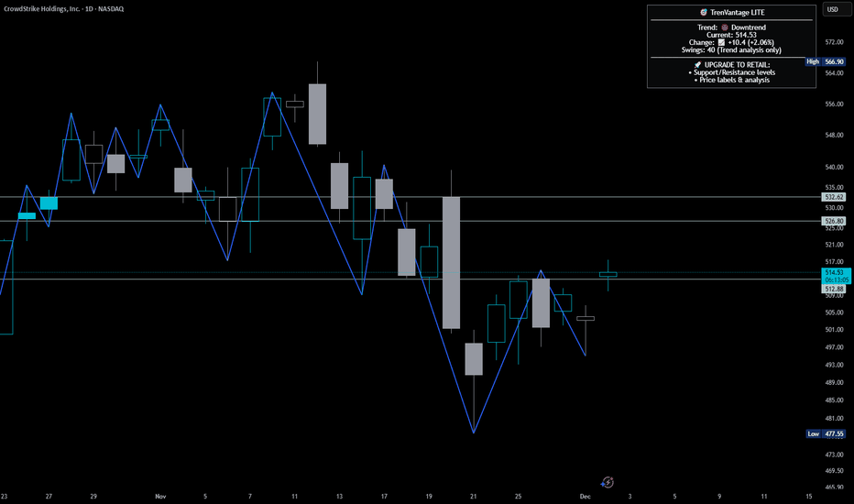Select the 532.62 horizontal line price tag
854x504 pixels.
point(834,197)
